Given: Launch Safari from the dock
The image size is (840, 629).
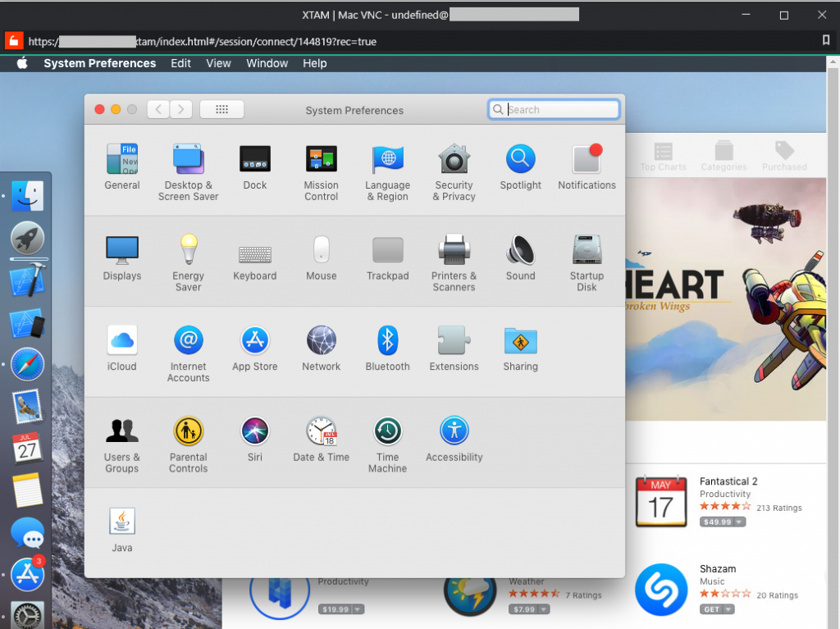Looking at the screenshot, I should click(x=27, y=364).
